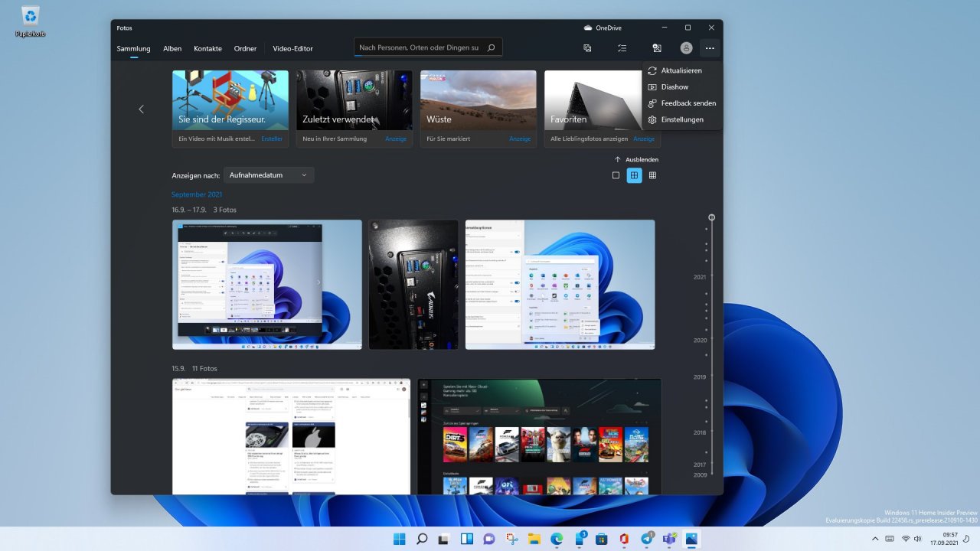
Task: Show hidden icons in the system tray
Action: pos(874,539)
